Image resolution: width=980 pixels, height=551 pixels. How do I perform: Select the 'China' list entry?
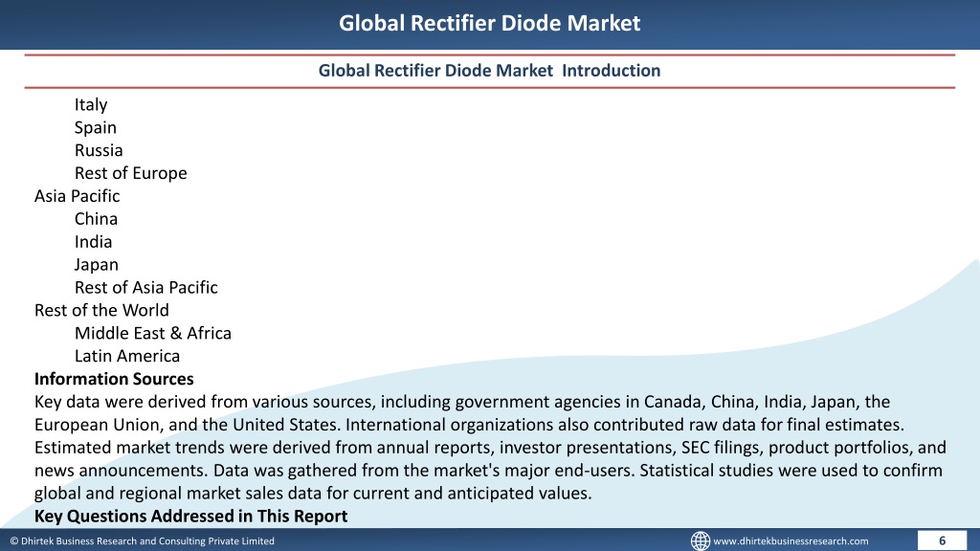[96, 219]
